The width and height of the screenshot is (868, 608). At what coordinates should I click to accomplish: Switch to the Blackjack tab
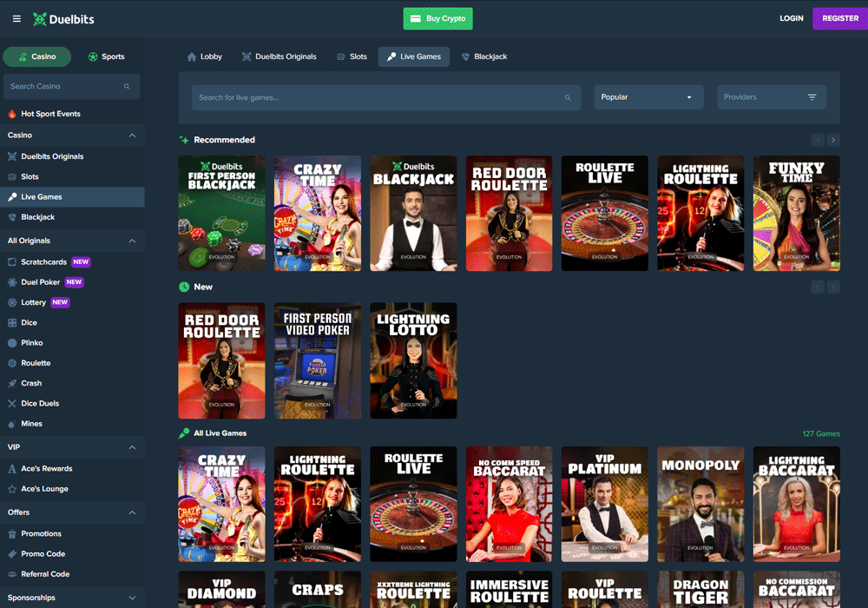[x=483, y=56]
